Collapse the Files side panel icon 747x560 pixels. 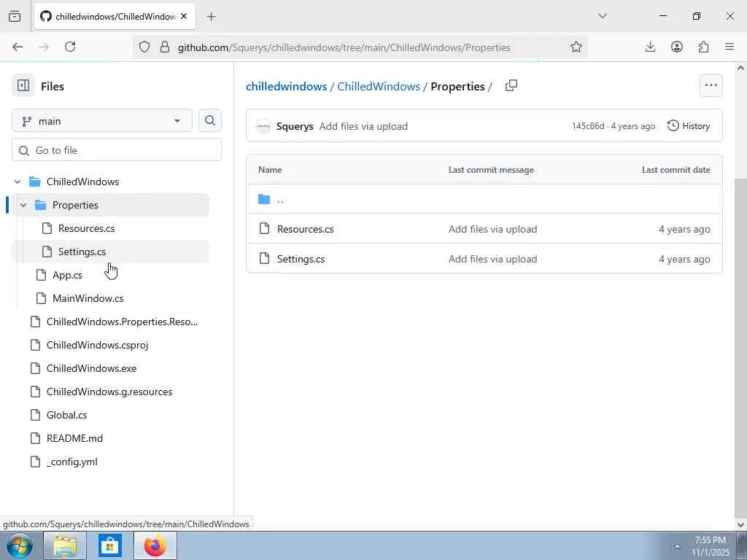pyautogui.click(x=23, y=86)
